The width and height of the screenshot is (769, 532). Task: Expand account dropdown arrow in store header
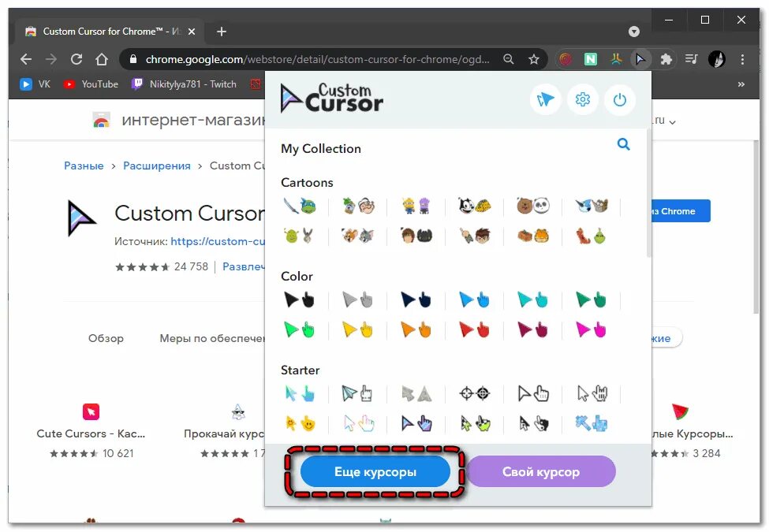tap(673, 122)
